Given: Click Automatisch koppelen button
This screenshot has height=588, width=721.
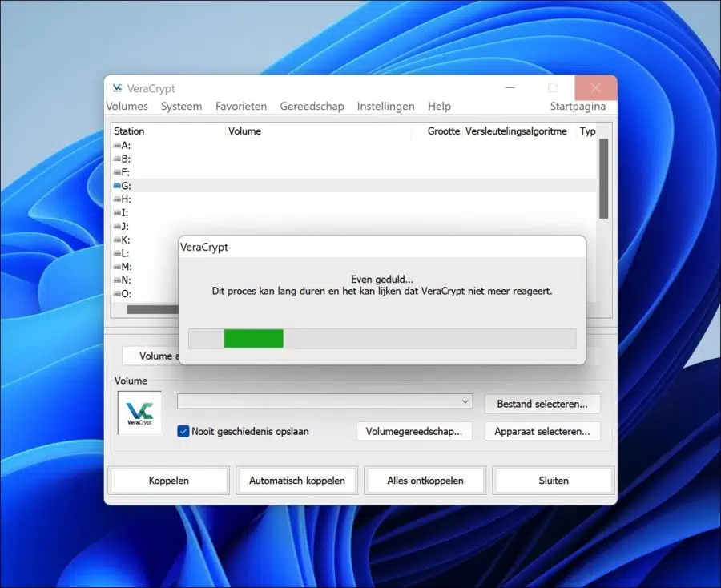Looking at the screenshot, I should tap(297, 481).
